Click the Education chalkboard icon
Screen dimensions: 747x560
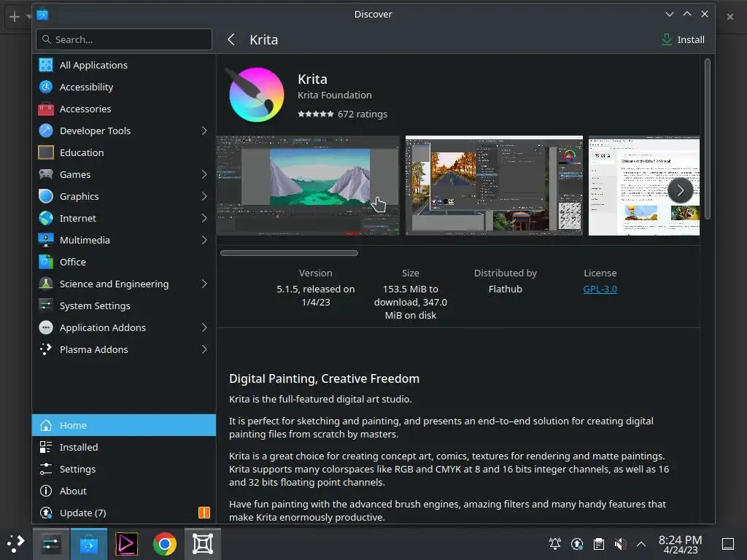[46, 152]
